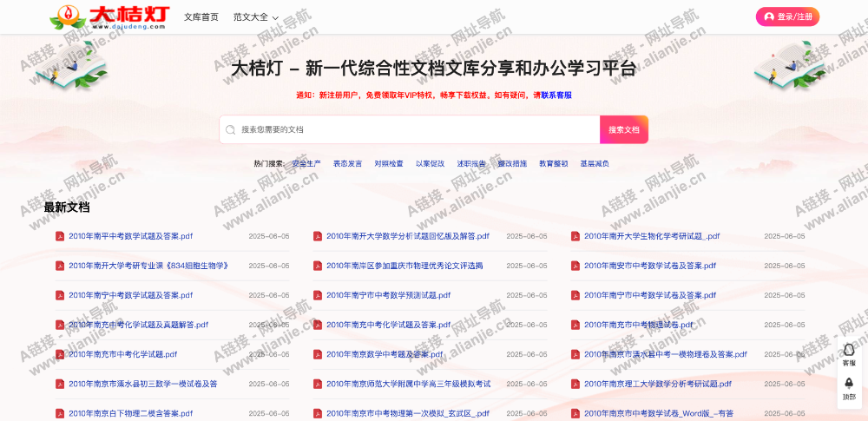Image resolution: width=868 pixels, height=421 pixels.
Task: Open document 2010年南充市中考物理试卷.pdf
Action: click(x=638, y=325)
